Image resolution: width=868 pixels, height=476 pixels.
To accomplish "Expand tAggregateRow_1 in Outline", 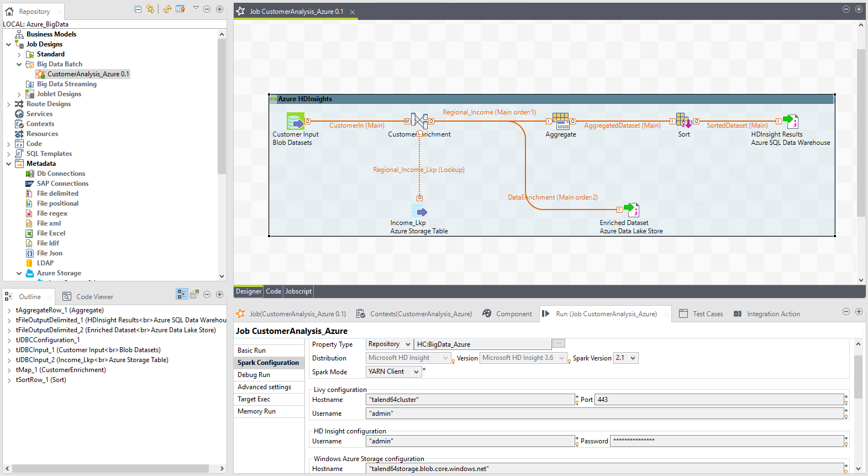I will (9, 310).
